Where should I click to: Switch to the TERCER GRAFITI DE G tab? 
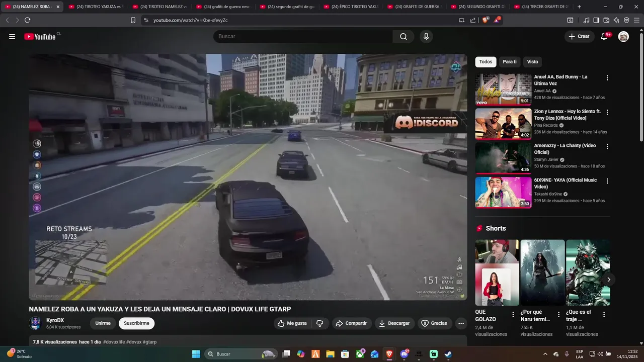[x=541, y=7]
